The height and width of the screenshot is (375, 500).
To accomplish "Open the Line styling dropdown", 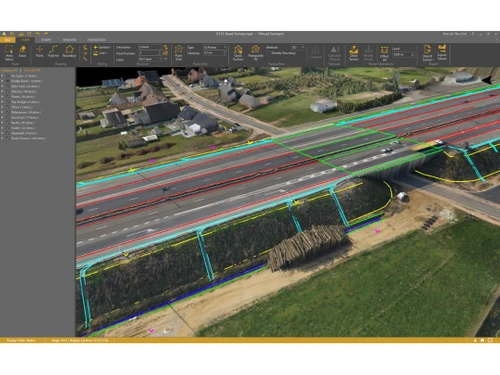I will (x=100, y=53).
